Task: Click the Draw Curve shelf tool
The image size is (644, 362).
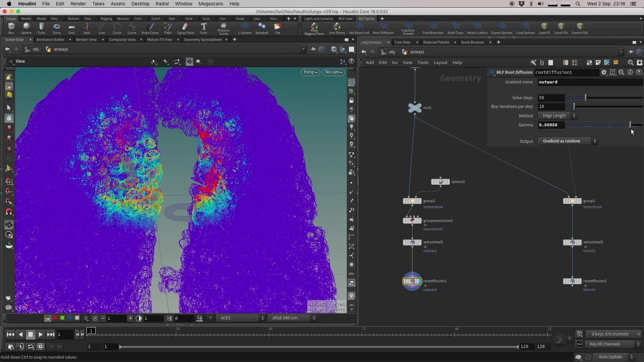Action: [x=150, y=28]
